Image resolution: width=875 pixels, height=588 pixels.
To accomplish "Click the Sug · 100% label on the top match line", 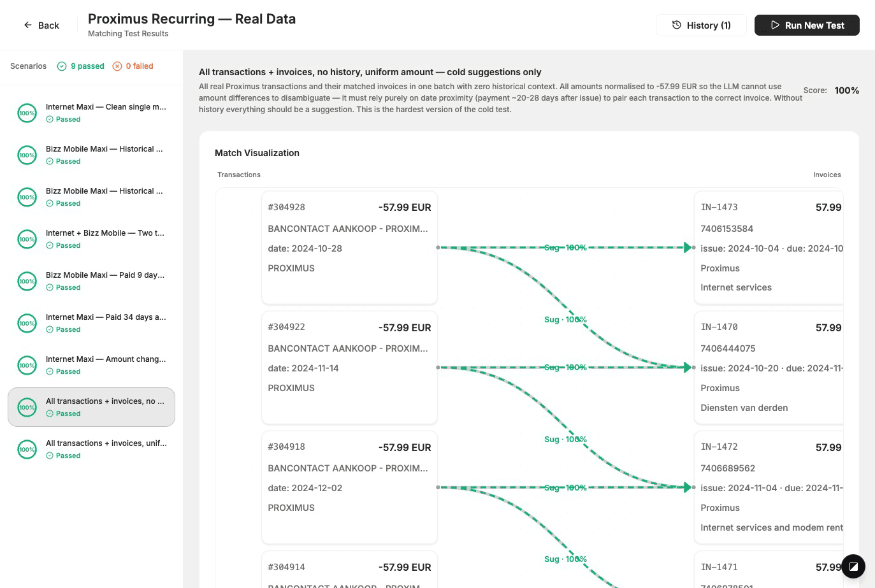I will pos(565,248).
